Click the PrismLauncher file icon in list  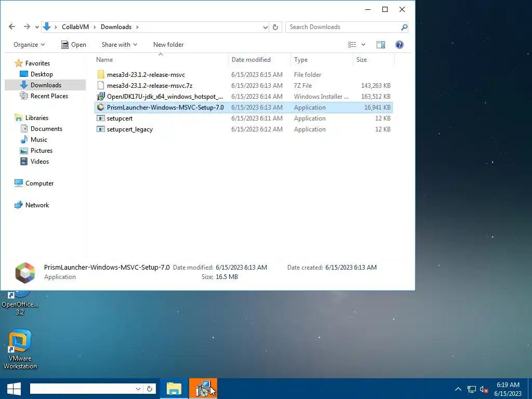click(x=100, y=107)
